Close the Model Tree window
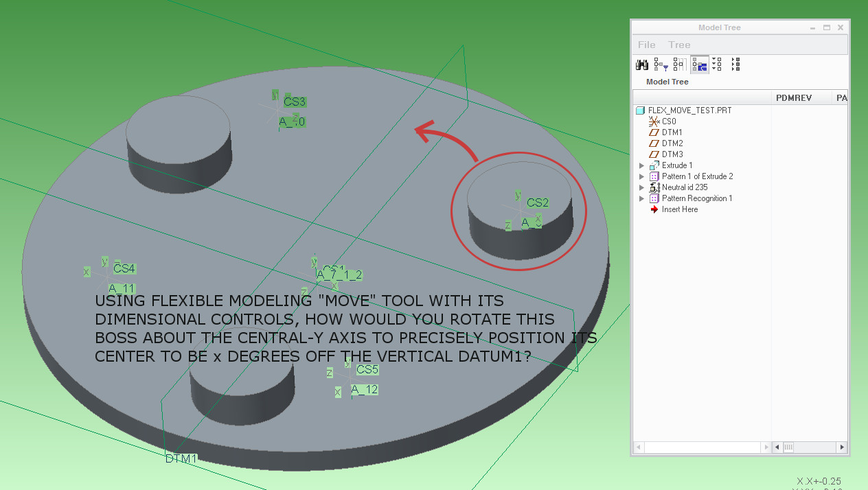Viewport: 868px width, 490px height. [840, 27]
